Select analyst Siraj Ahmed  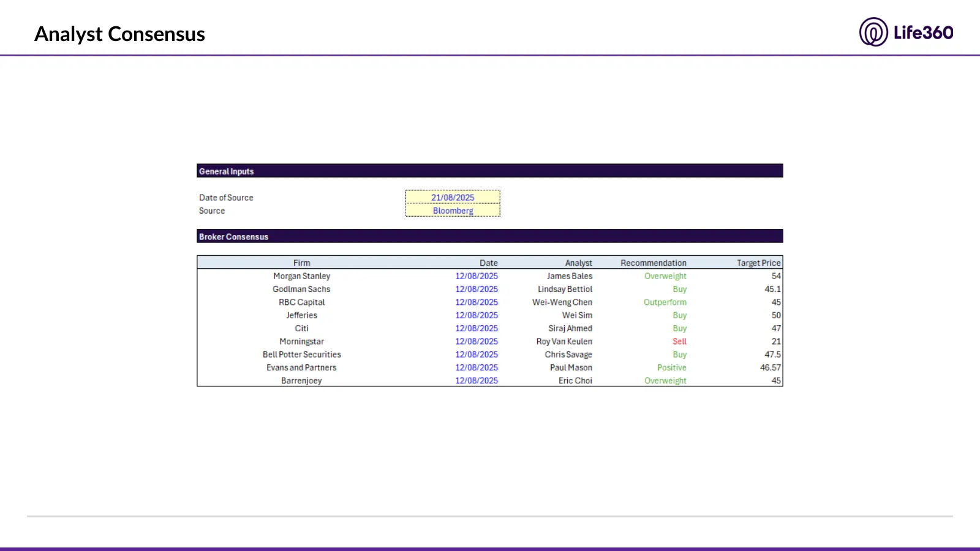click(570, 328)
